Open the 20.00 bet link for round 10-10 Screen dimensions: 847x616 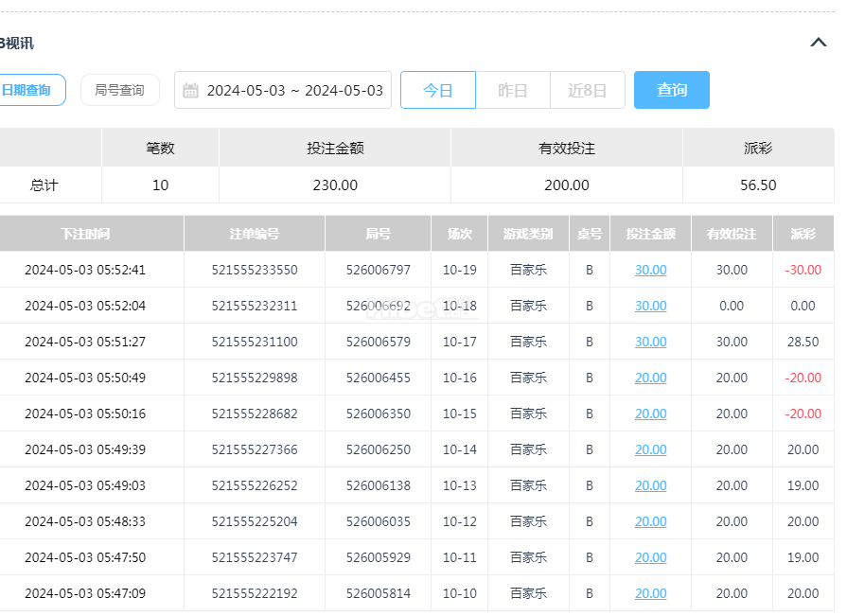click(x=650, y=593)
